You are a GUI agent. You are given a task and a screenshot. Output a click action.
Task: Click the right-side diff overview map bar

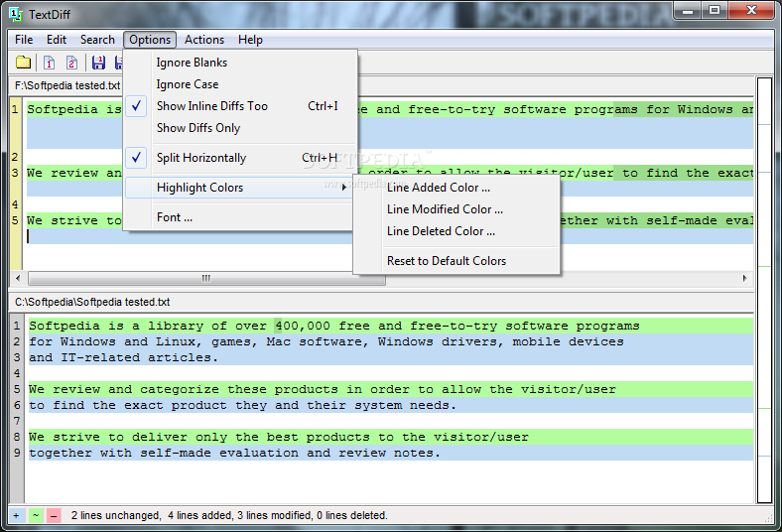click(764, 290)
